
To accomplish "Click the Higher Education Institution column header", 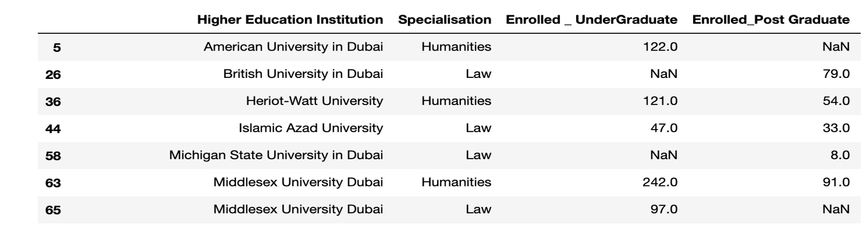I will point(290,20).
